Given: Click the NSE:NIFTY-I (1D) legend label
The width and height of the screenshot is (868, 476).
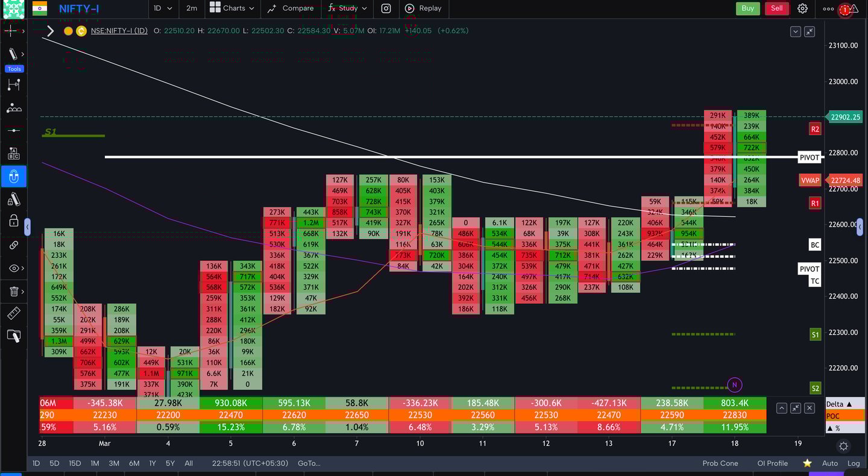Looking at the screenshot, I should click(119, 31).
